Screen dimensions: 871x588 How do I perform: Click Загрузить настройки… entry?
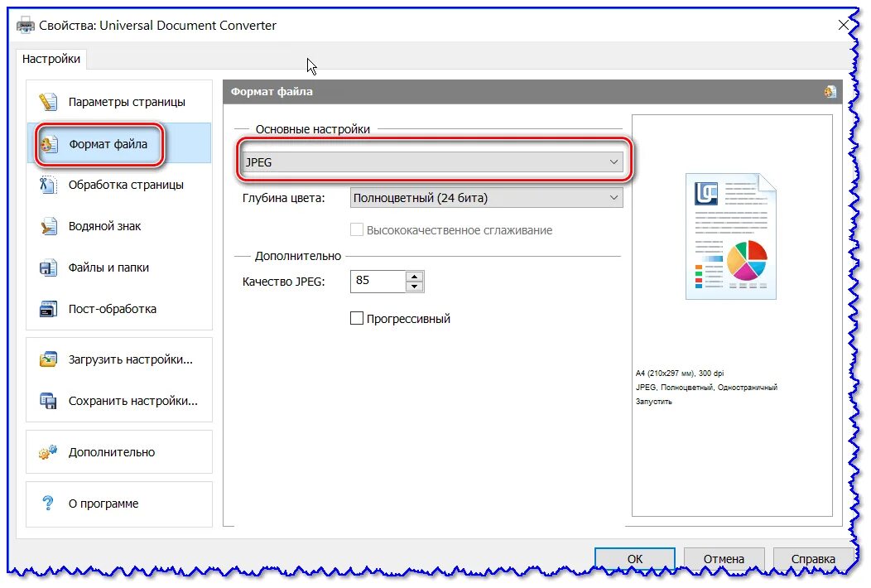[x=119, y=359]
